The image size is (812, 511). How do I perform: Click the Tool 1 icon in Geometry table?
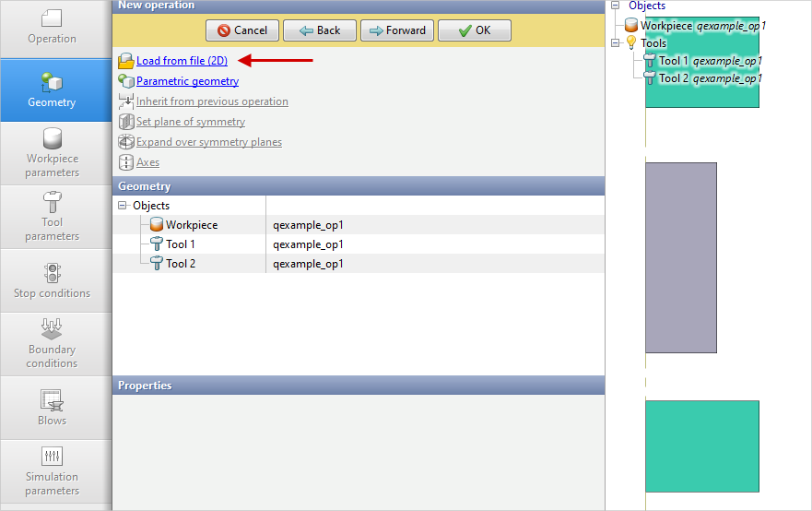tap(156, 244)
